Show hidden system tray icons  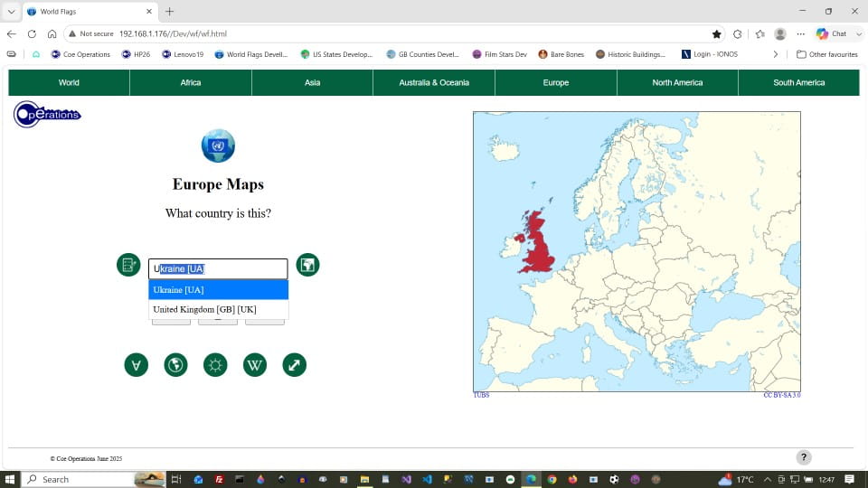tap(768, 479)
